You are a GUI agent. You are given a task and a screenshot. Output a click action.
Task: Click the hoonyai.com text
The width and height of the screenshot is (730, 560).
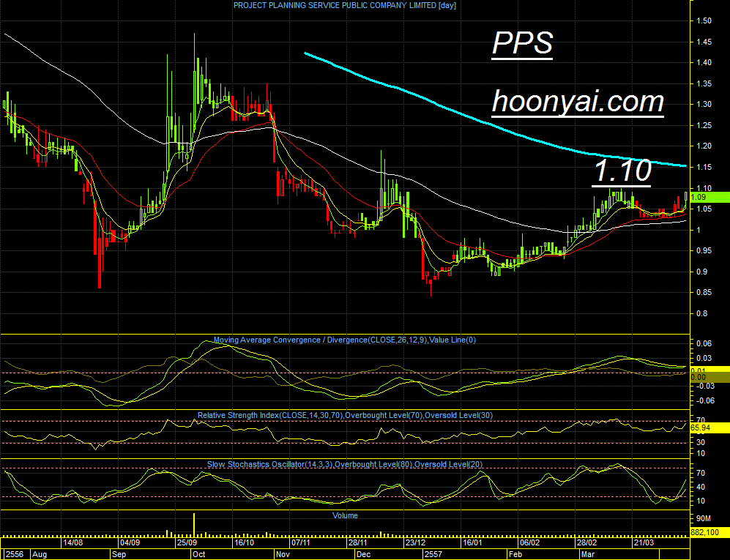[578, 102]
